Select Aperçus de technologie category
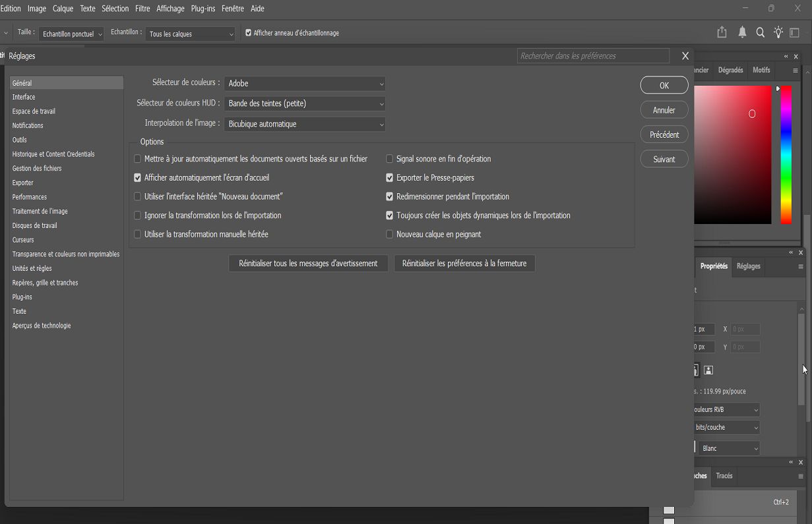812x524 pixels. click(42, 326)
